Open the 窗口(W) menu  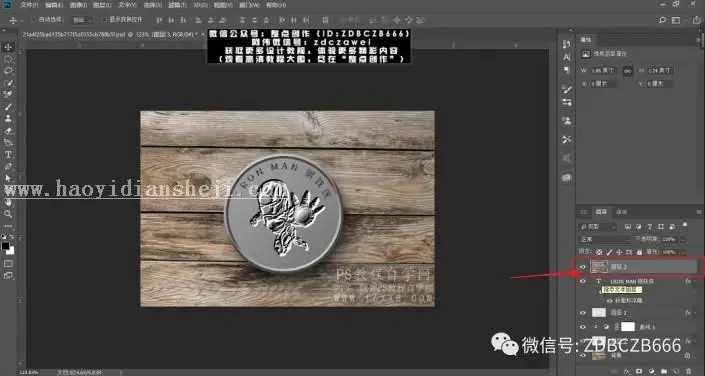251,5
